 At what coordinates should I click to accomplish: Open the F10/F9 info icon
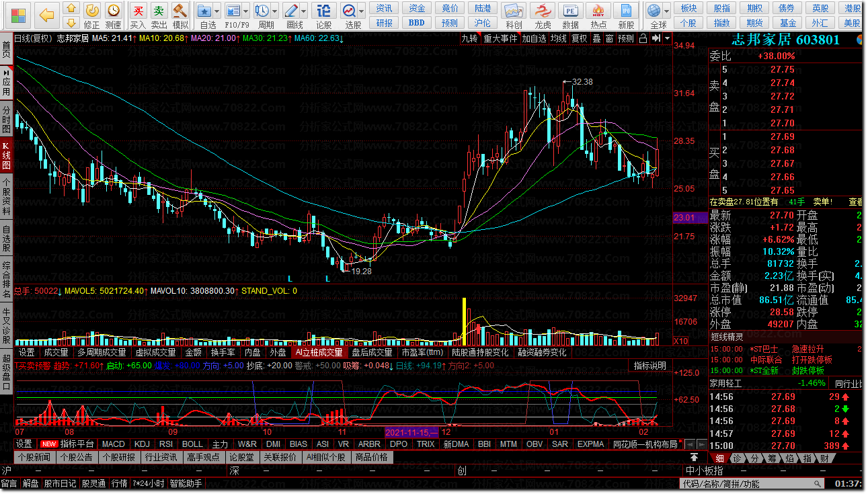(233, 11)
